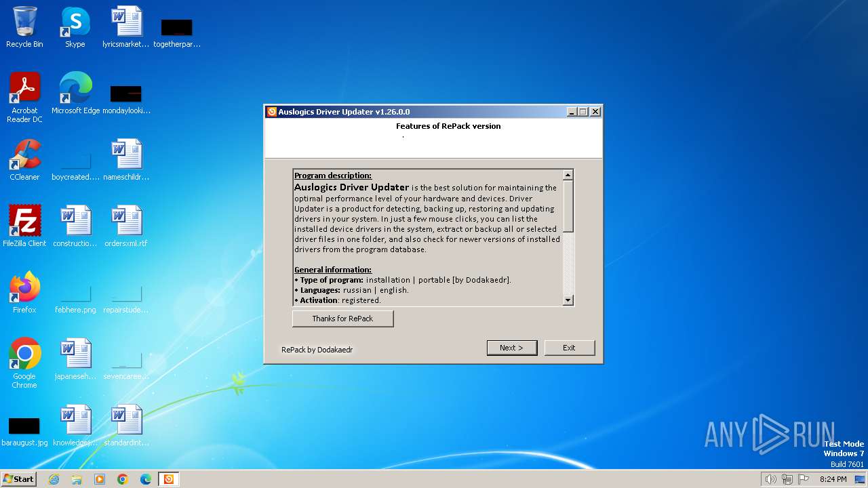This screenshot has height=488, width=868.
Task: Select the febhere.png file icon
Action: pyautogui.click(x=75, y=298)
